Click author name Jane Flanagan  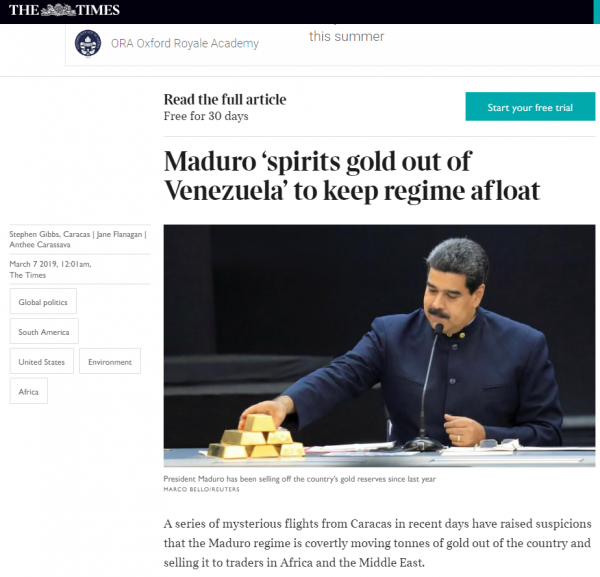(119, 234)
